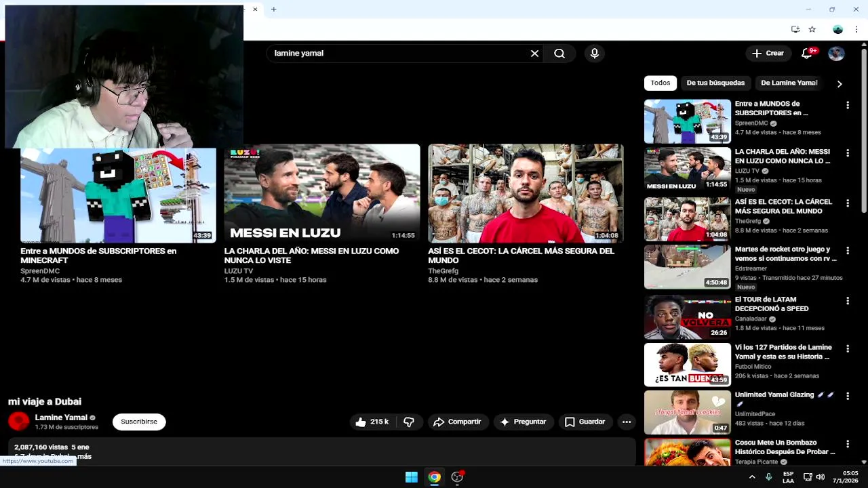The width and height of the screenshot is (868, 488).
Task: Close the current browser tab
Action: (255, 9)
